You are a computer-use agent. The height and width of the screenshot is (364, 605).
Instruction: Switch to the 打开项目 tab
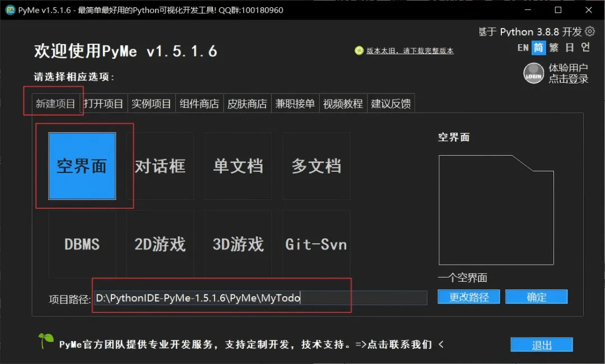pos(104,104)
